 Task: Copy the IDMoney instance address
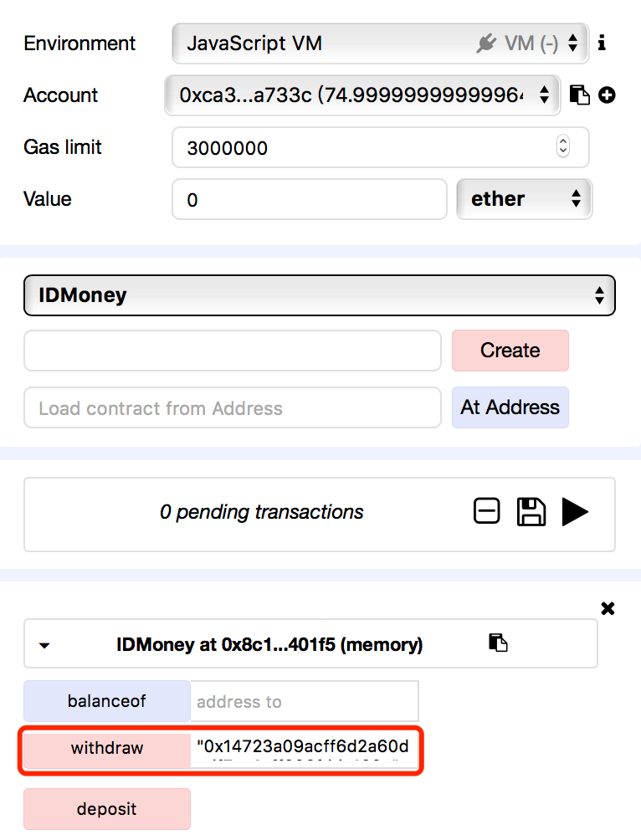point(498,643)
